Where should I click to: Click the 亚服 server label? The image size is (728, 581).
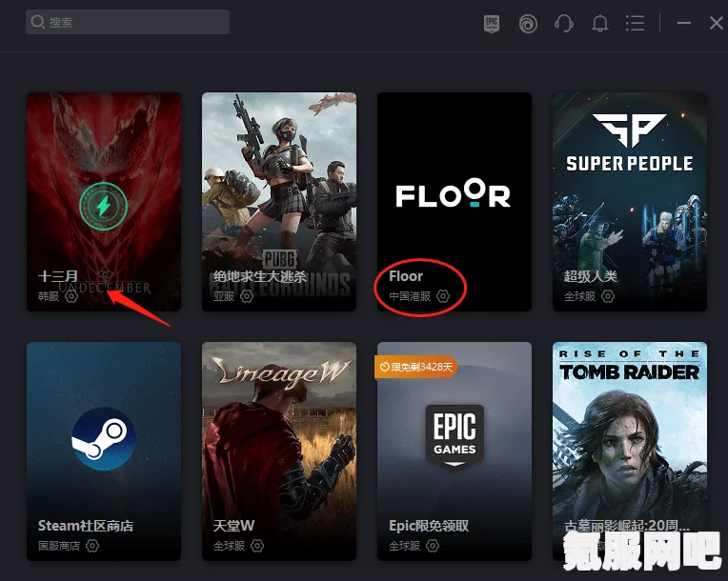tap(224, 296)
